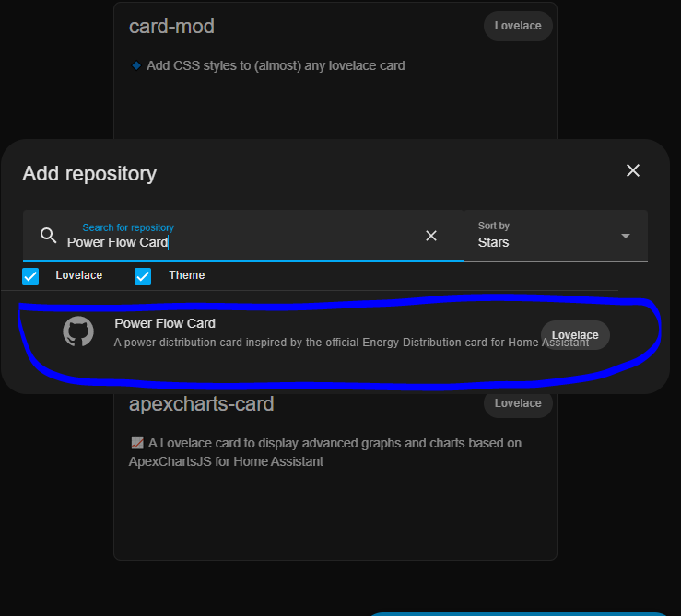Click the chart emoji icon in apexcharts-card

[137, 443]
